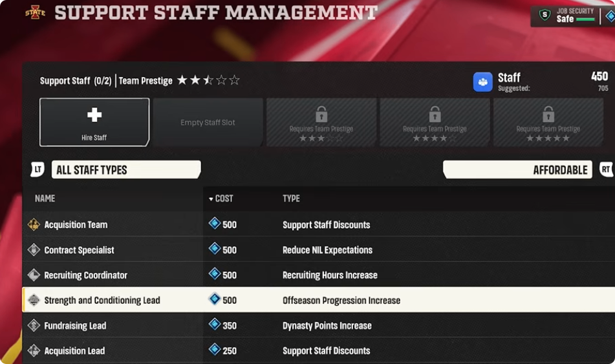The image size is (615, 364).
Task: Select the Recruiting Coordinator staff name
Action: (85, 275)
